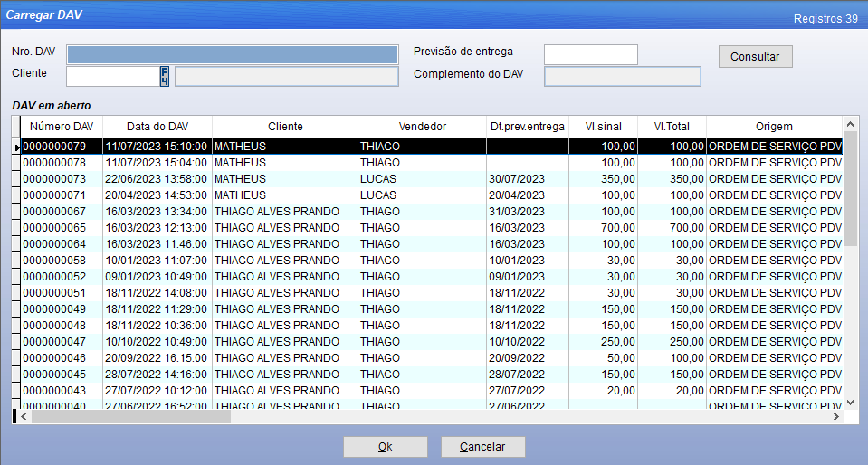Click the Origem column header

tap(773, 127)
